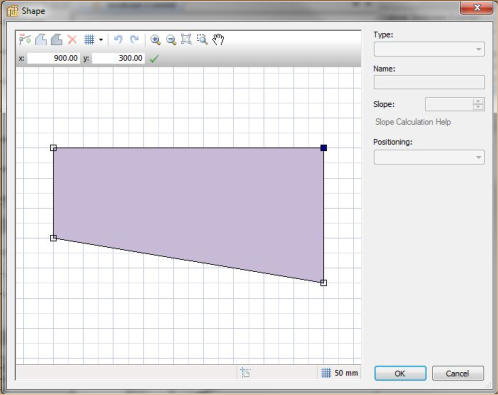Click the x coordinate field
The image size is (498, 395).
53,58
